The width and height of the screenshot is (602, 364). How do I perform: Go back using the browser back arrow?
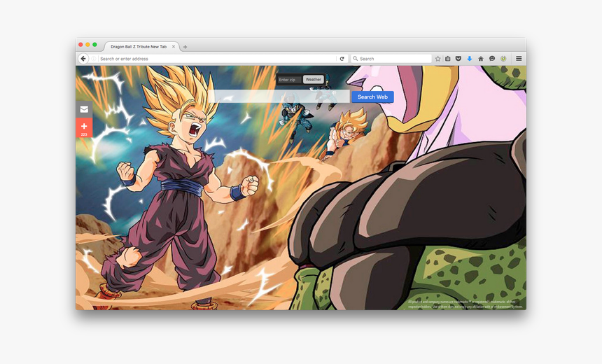pyautogui.click(x=83, y=59)
